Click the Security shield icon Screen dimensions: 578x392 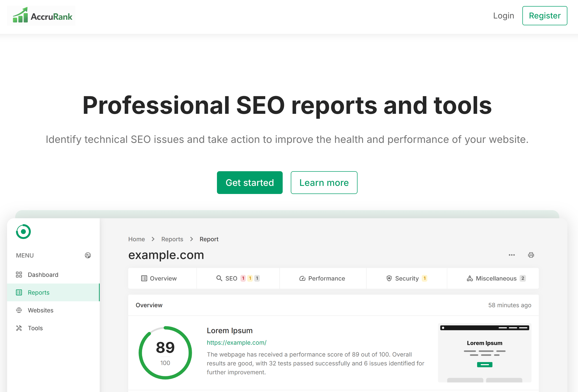(x=389, y=278)
